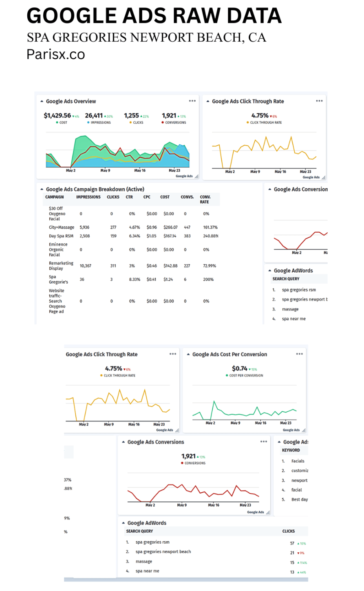Collapse the Google Ads Cost Per Conversion widget
The width and height of the screenshot is (364, 591).
[x=188, y=355]
